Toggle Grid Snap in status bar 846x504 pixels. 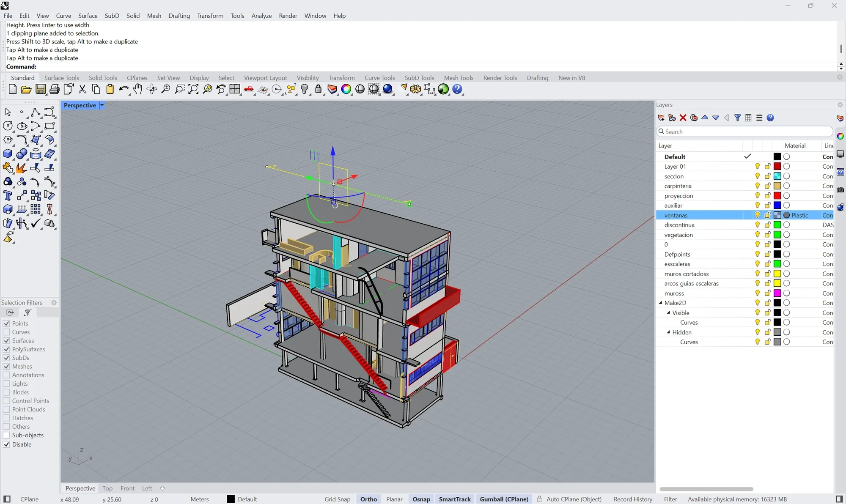(x=337, y=499)
